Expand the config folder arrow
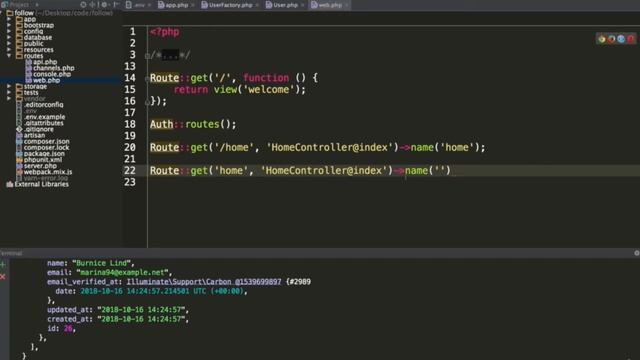The height and width of the screenshot is (360, 640). pyautogui.click(x=9, y=31)
